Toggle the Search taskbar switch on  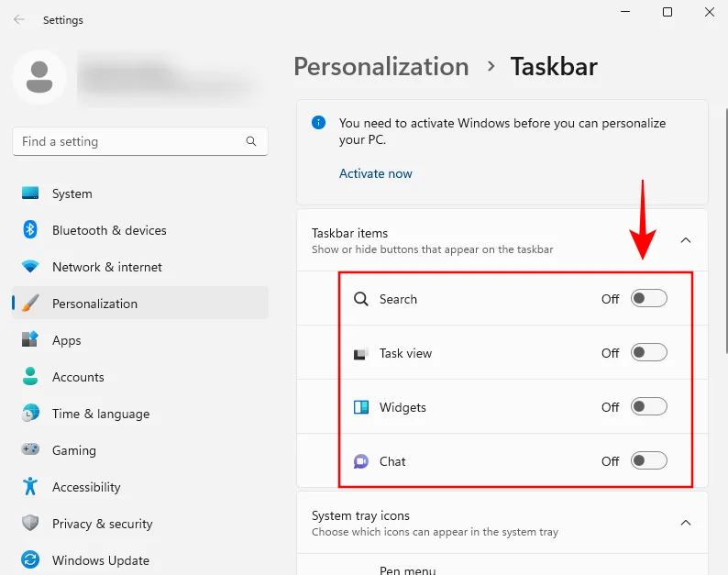coord(648,298)
